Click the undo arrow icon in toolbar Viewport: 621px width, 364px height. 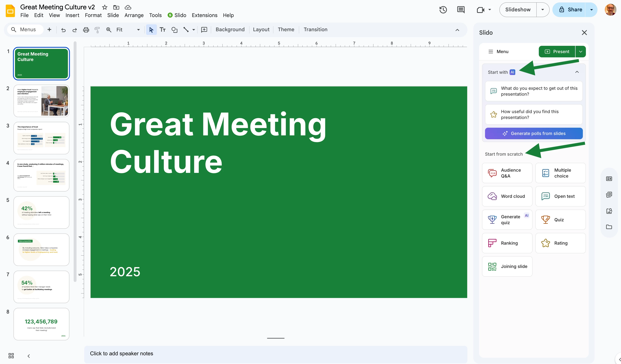coord(63,30)
